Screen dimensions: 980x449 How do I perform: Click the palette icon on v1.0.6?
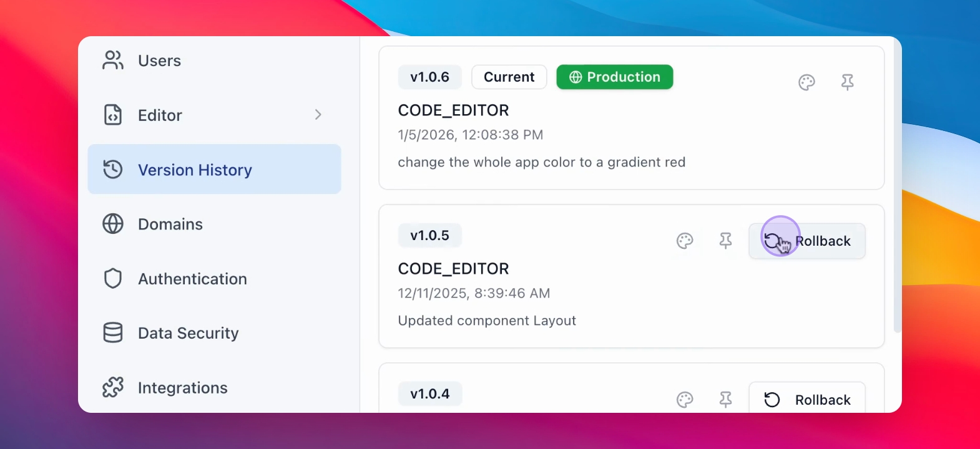click(x=806, y=82)
